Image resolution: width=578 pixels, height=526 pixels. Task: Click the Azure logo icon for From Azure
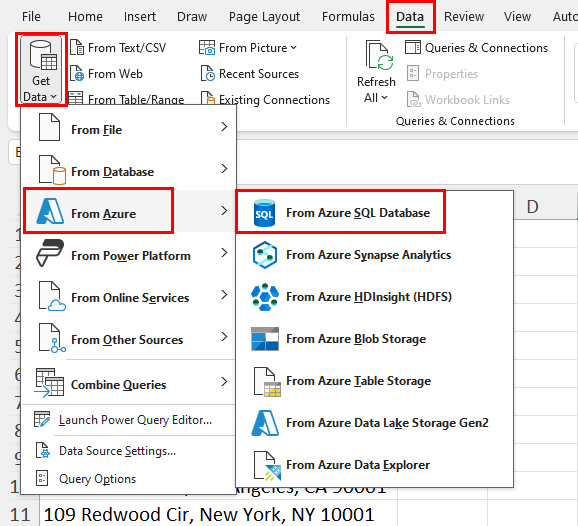[x=51, y=211]
